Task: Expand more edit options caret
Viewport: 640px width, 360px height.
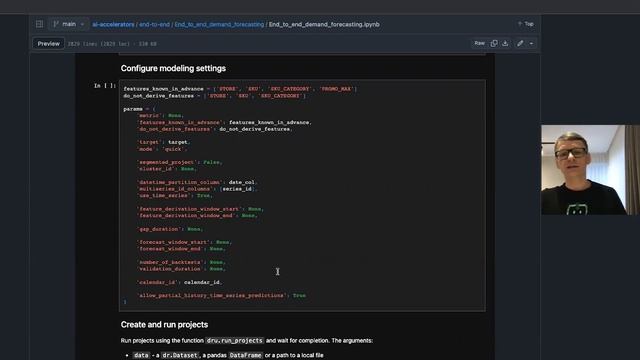Action: [531, 43]
